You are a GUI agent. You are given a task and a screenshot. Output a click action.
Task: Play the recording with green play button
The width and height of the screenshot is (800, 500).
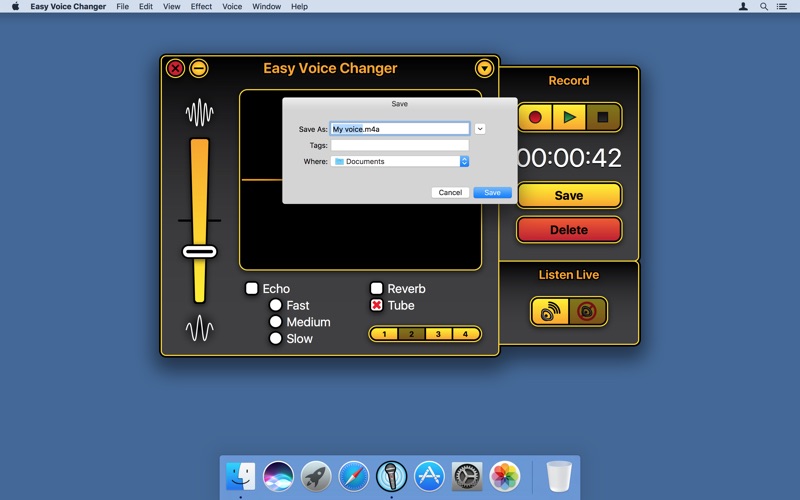[569, 117]
